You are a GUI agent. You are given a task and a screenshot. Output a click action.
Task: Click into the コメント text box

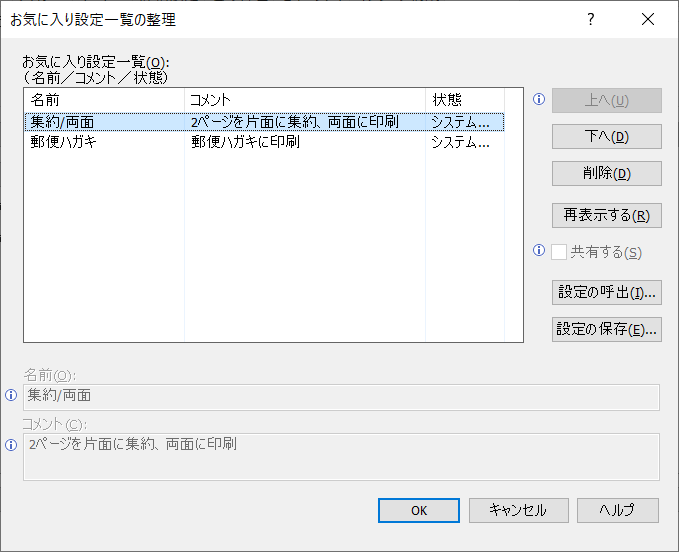tap(340, 456)
